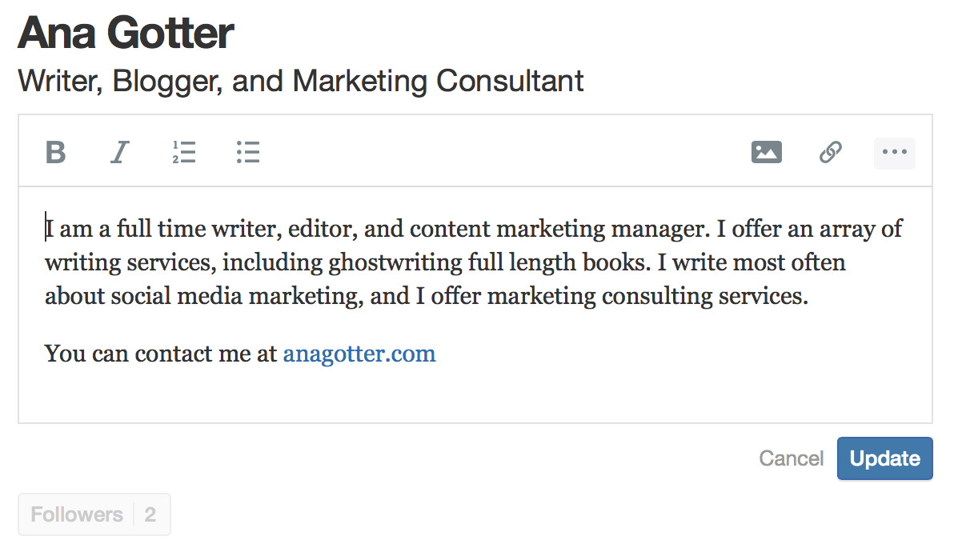Save changes with the Update button
The image size is (970, 560).
(884, 458)
